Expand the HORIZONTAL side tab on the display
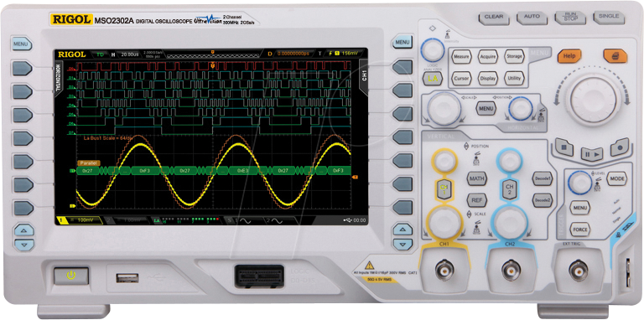 point(58,79)
